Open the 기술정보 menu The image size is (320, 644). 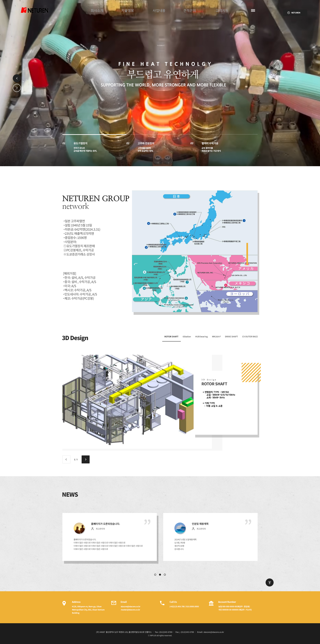[x=128, y=11]
